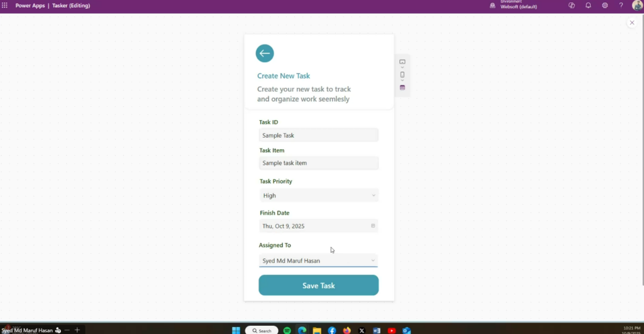Click the taskbar Search box
The image size is (644, 334).
(262, 330)
